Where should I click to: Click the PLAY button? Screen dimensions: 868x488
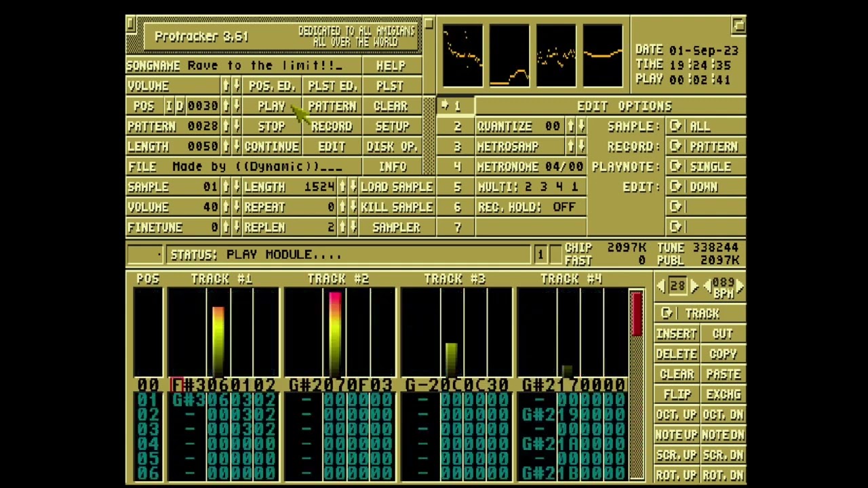point(272,106)
